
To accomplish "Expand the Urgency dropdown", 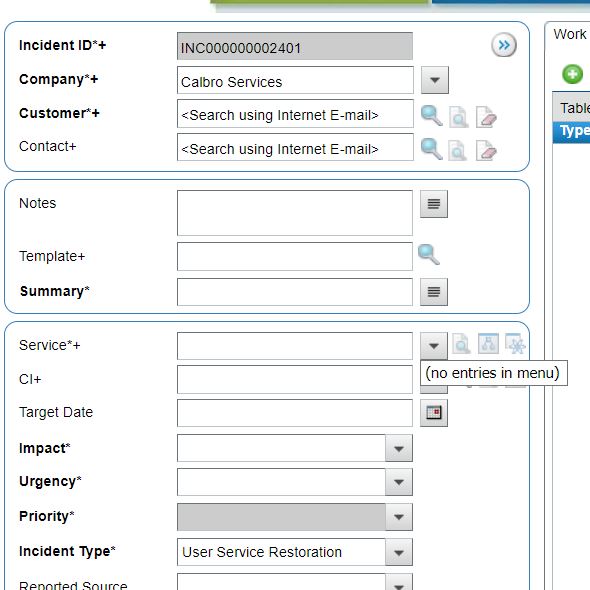I will [x=399, y=482].
